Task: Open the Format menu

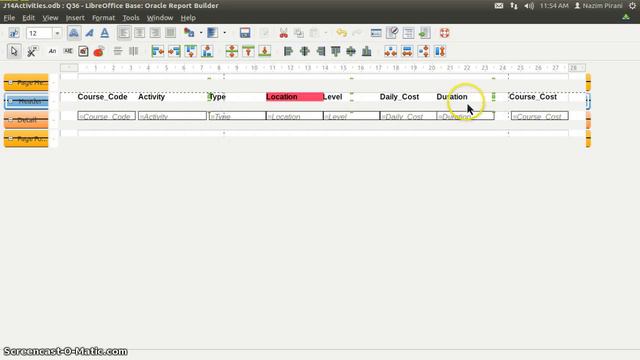Action: pos(103,18)
